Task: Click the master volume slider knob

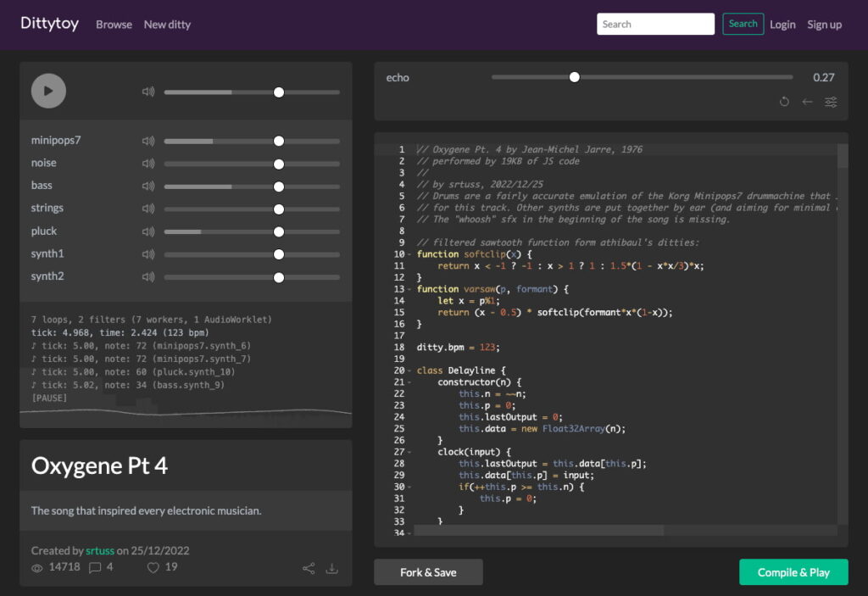Action: (279, 92)
